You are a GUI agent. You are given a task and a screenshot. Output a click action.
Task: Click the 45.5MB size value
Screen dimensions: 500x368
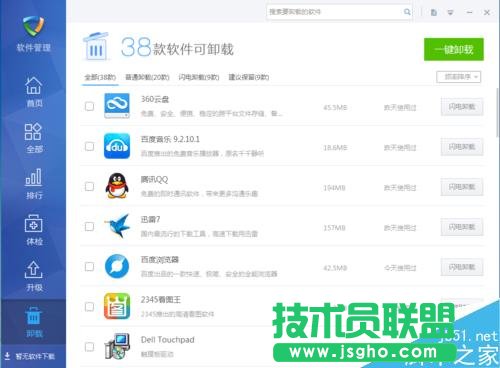click(335, 108)
